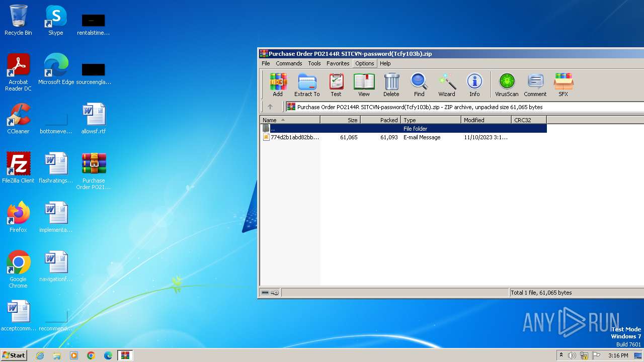Sort by the Name column header
This screenshot has width=644, height=362.
[290, 120]
